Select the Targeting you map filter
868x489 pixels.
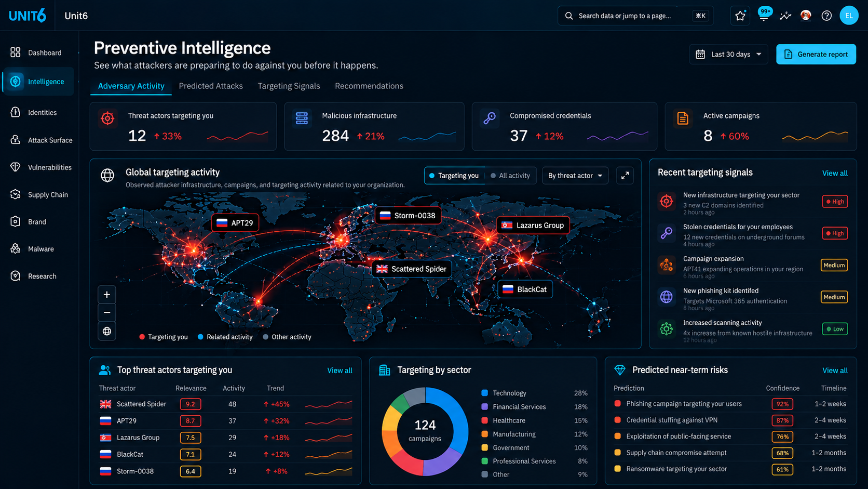point(454,176)
